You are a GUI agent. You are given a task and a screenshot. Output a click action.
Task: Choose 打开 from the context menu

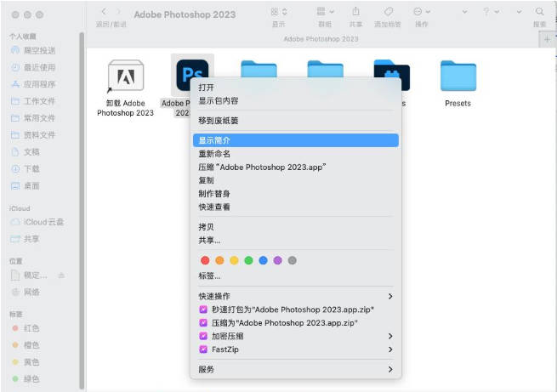(296, 88)
